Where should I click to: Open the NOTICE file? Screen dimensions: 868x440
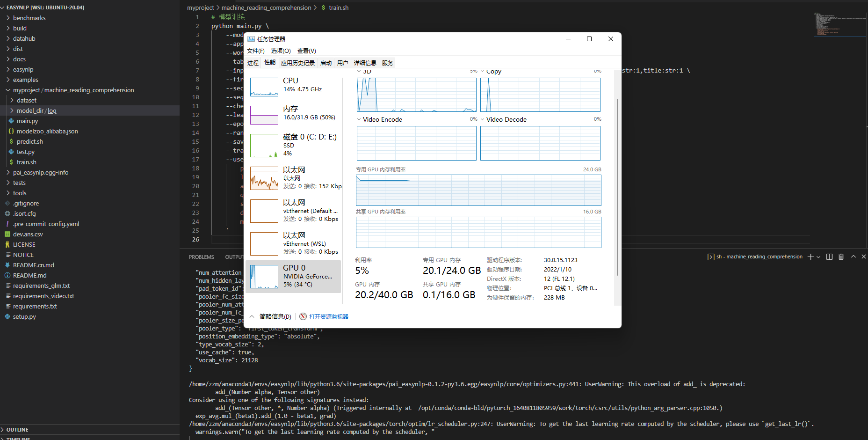coord(90,255)
